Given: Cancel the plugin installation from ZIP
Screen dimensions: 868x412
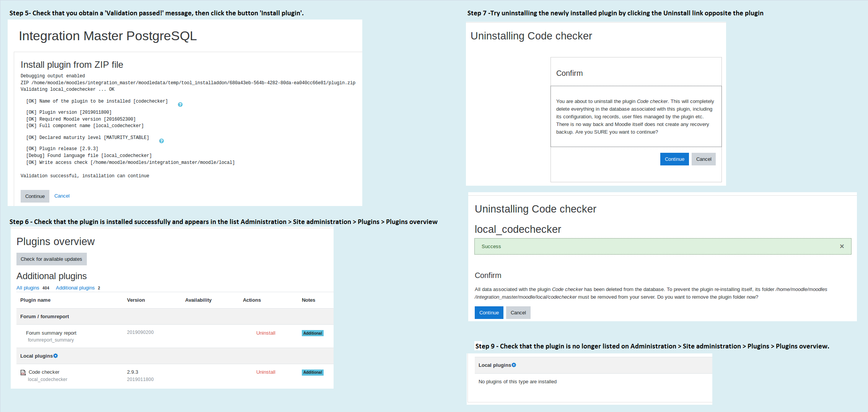Looking at the screenshot, I should point(62,196).
